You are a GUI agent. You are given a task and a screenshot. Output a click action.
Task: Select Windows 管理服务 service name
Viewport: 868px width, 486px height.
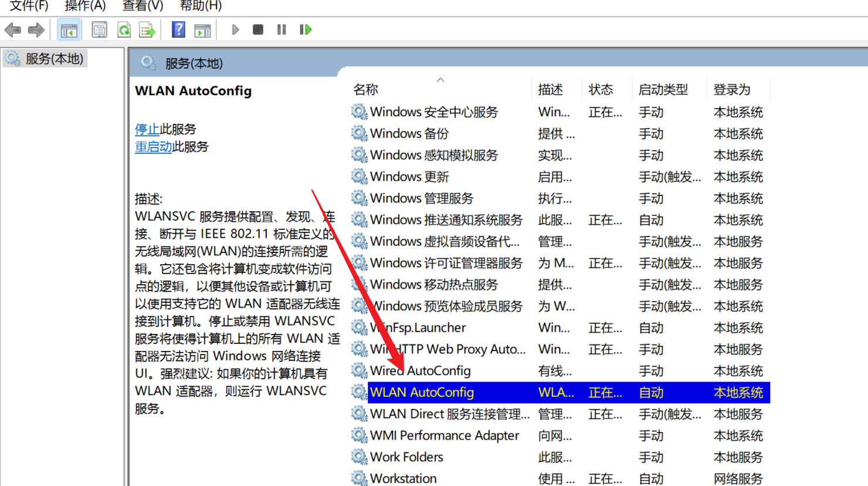(x=422, y=198)
